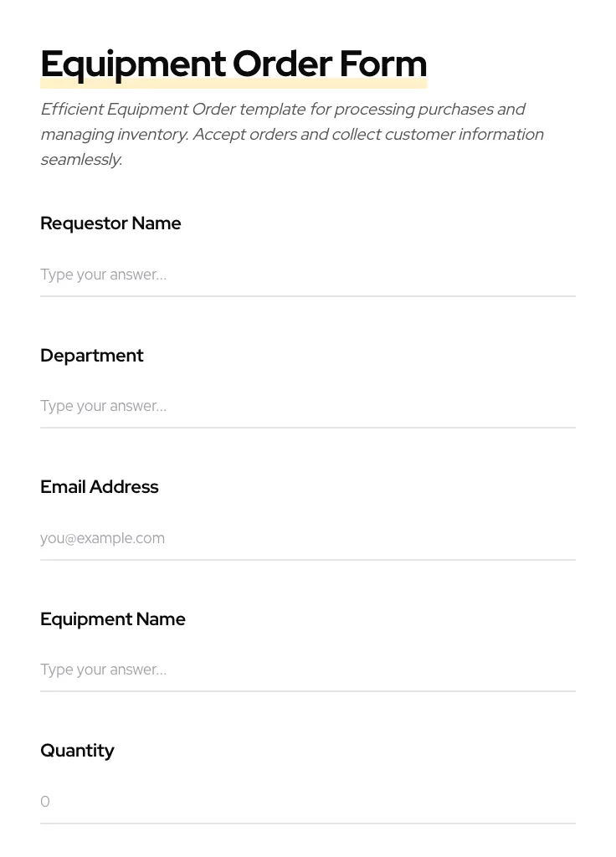The image size is (616, 857).
Task: Click "seamlessly." at the description's end
Action: (x=81, y=160)
